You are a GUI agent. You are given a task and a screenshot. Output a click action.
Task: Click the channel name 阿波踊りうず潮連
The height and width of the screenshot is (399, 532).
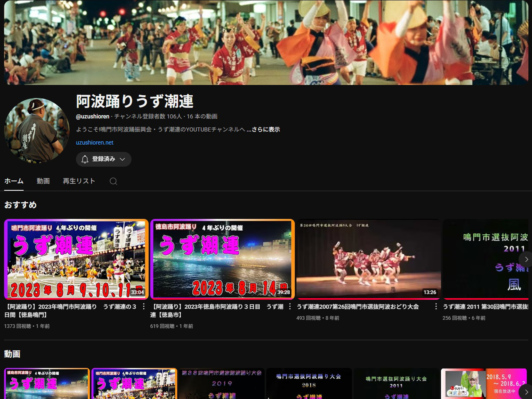tap(135, 101)
